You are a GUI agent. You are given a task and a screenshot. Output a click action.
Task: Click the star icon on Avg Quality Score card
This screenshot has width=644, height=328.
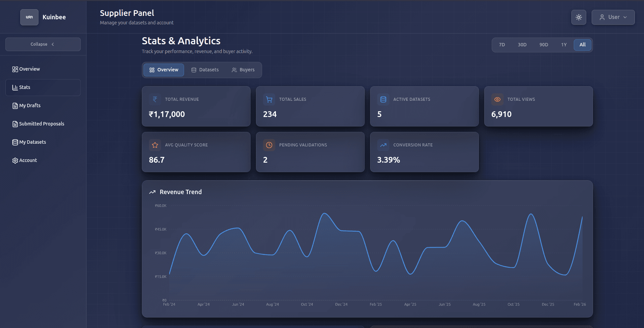coord(155,145)
